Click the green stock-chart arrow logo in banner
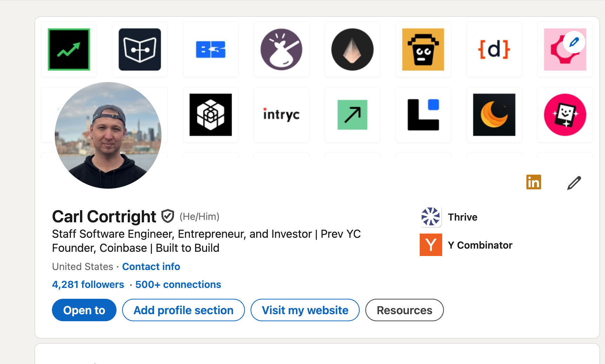Image resolution: width=605 pixels, height=364 pixels. [x=69, y=49]
